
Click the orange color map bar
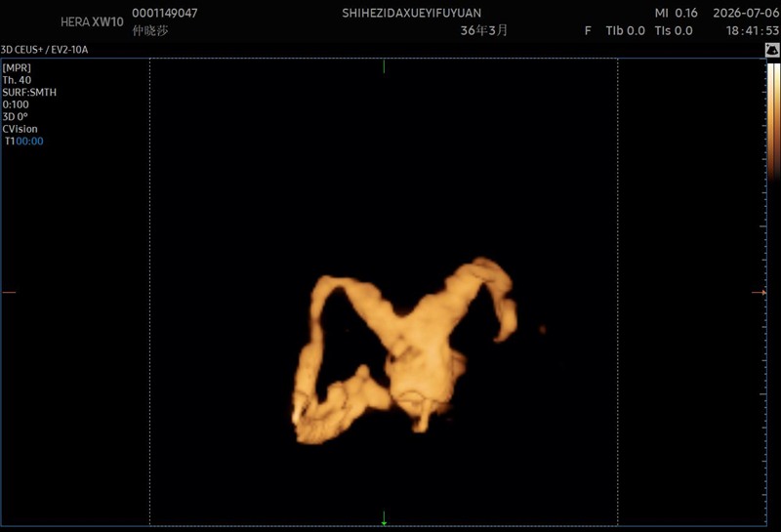point(773,120)
